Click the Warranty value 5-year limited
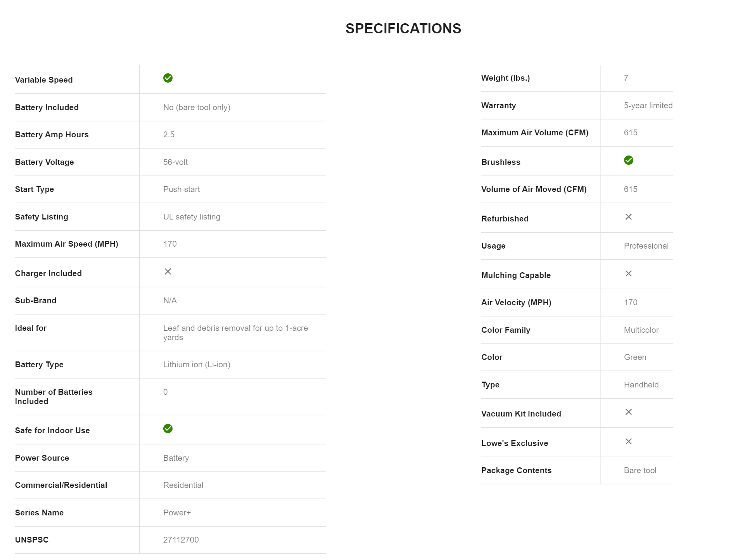Image resolution: width=745 pixels, height=560 pixels. coord(648,105)
